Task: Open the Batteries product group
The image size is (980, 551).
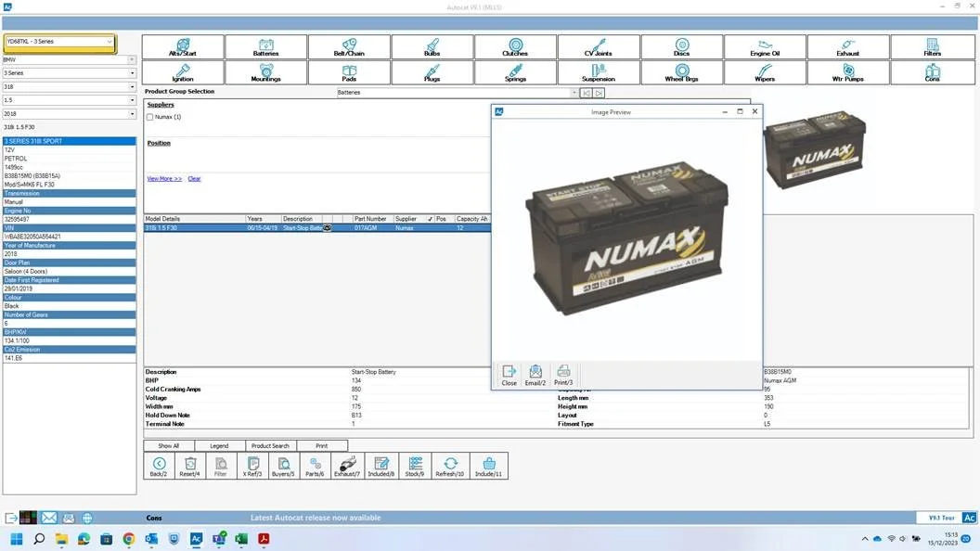Action: click(265, 47)
